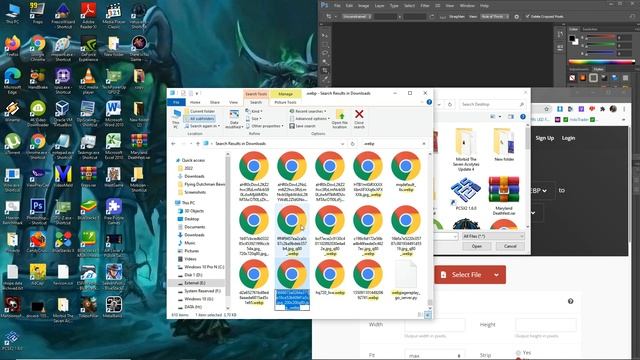640x360 pixels.
Task: Click the Sign Up link on webpage
Action: click(x=544, y=138)
